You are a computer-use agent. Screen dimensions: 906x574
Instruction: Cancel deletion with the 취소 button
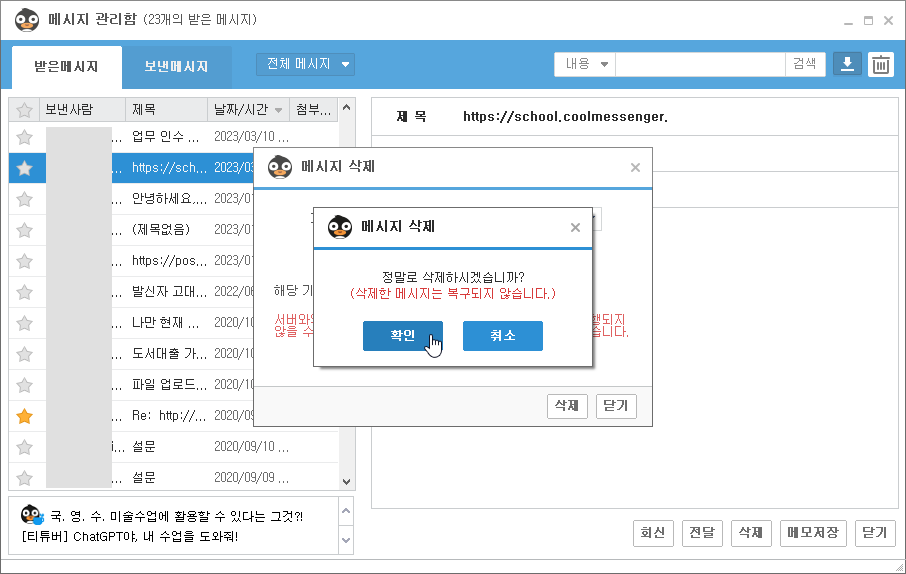[502, 336]
